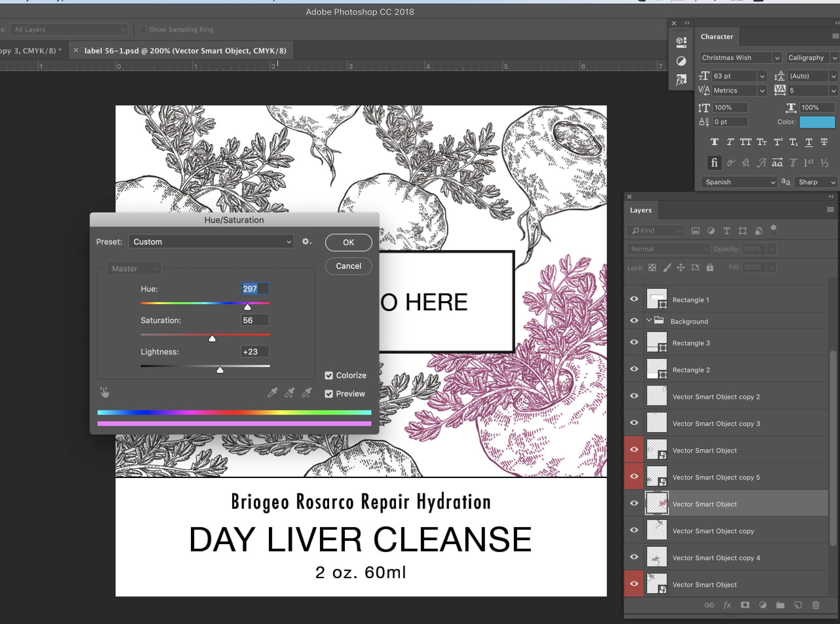This screenshot has height=624, width=840.
Task: Toggle Small Caps text style
Action: point(762,142)
